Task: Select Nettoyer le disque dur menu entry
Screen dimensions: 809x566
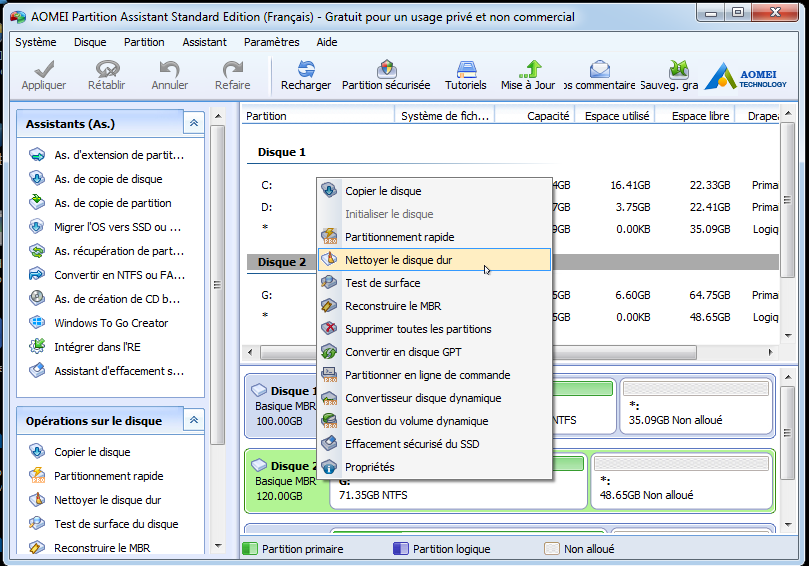Action: click(x=434, y=260)
